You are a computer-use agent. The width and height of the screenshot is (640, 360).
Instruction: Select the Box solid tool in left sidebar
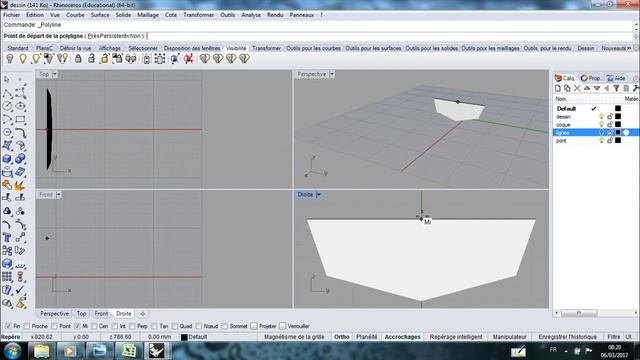7,159
